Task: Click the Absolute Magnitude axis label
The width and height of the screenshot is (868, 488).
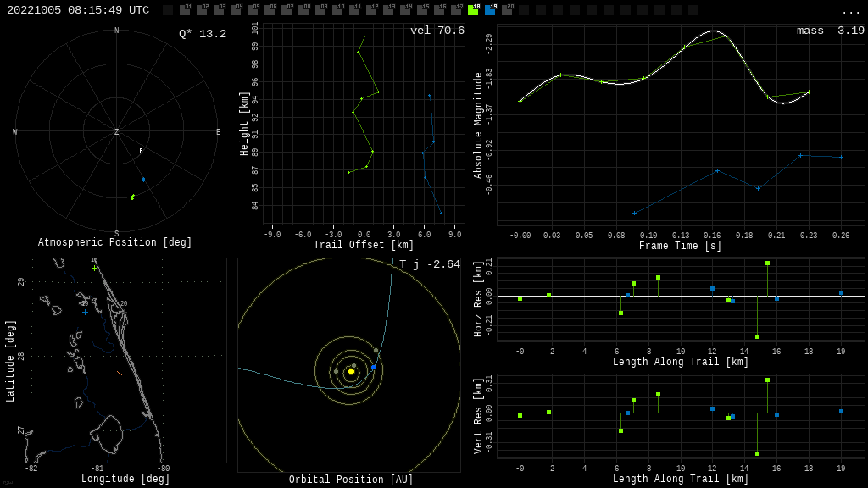Action: (x=478, y=125)
